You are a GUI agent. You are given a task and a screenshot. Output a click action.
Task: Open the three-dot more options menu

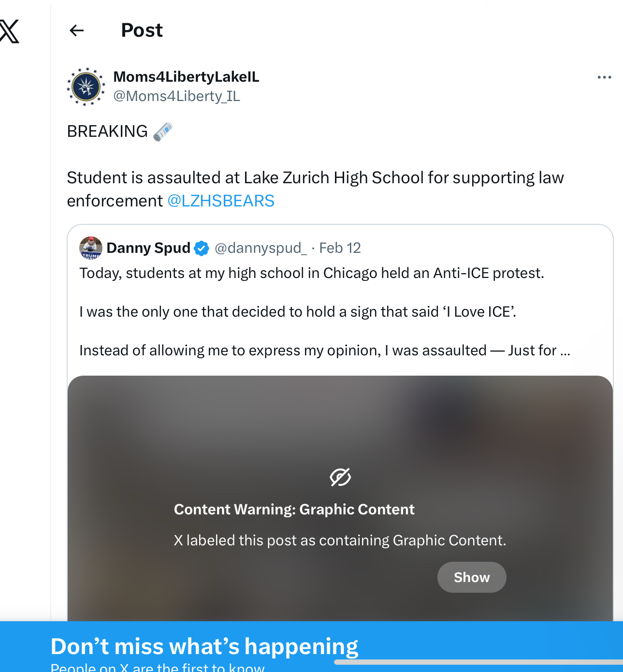[604, 77]
